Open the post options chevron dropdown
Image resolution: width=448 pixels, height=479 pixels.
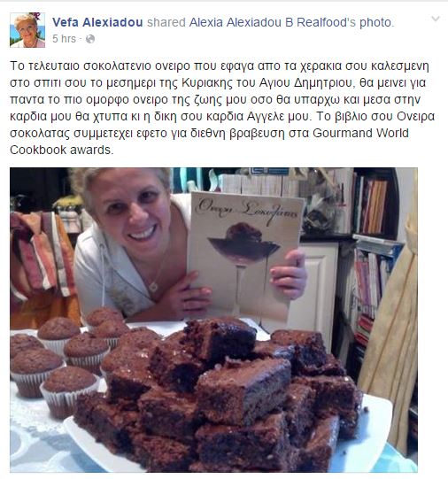pos(436,19)
